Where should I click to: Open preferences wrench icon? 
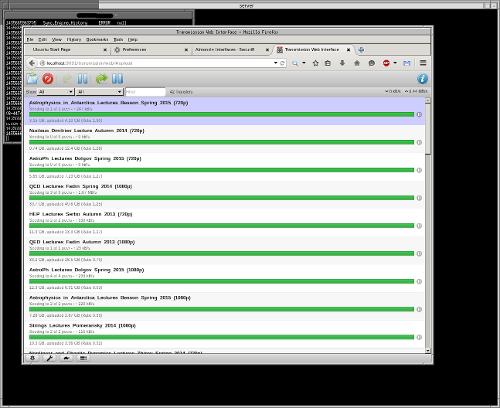(x=50, y=358)
